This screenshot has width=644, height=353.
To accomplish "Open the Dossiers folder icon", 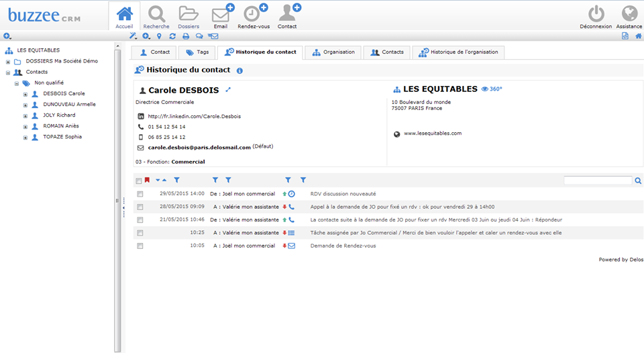I will tap(189, 13).
